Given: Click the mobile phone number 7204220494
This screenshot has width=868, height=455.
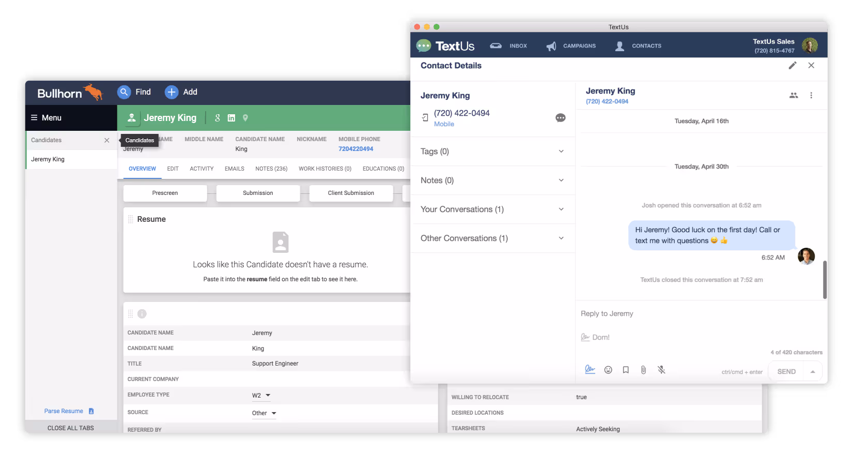Looking at the screenshot, I should pyautogui.click(x=356, y=149).
